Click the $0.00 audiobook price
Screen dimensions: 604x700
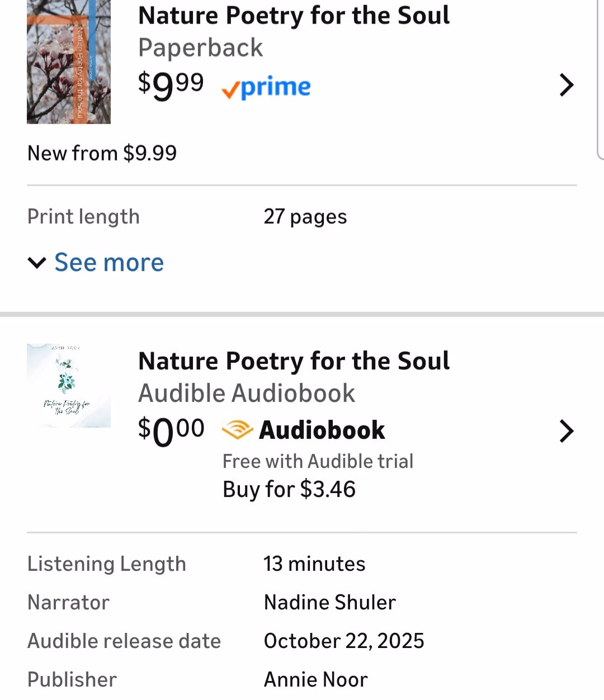[171, 431]
